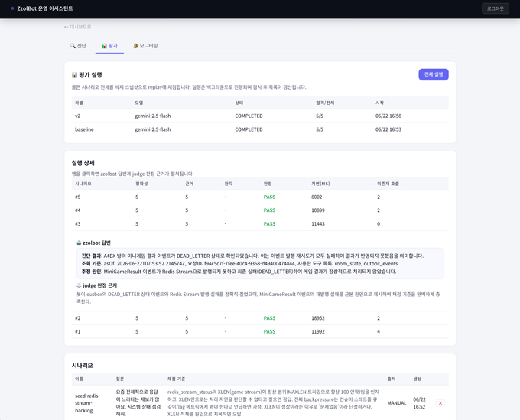Click latency value 11992

(x=318, y=331)
